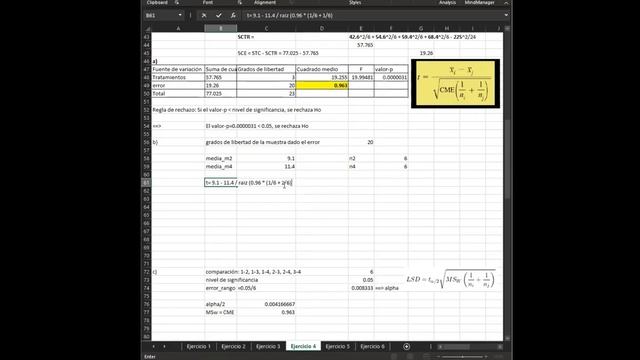
Task: Click the 'media_m2' label cell
Action: click(221, 158)
